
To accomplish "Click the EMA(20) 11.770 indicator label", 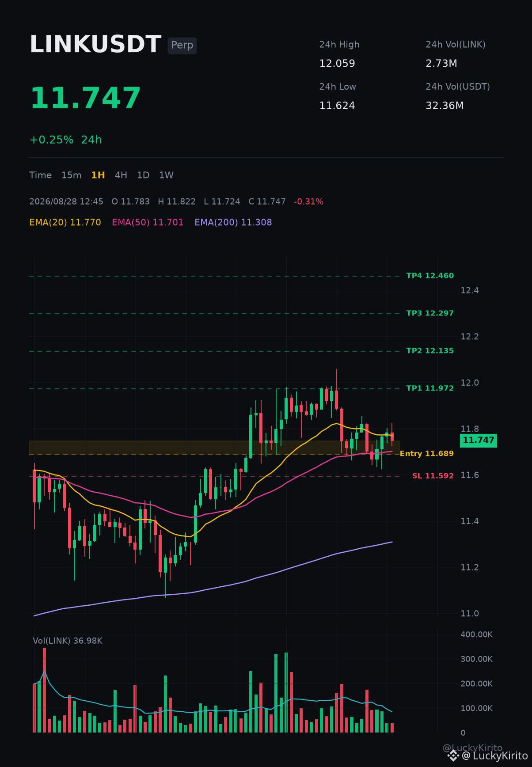I will [x=65, y=223].
